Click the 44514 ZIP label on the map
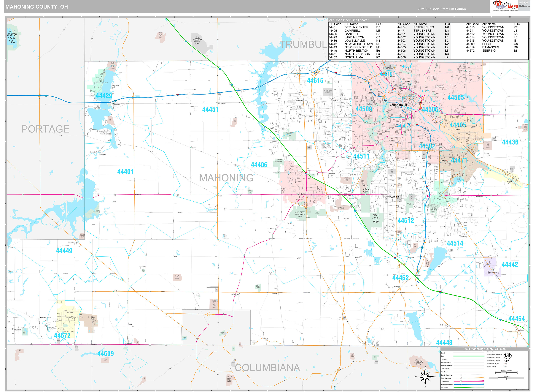The height and width of the screenshot is (392, 533). tap(455, 243)
